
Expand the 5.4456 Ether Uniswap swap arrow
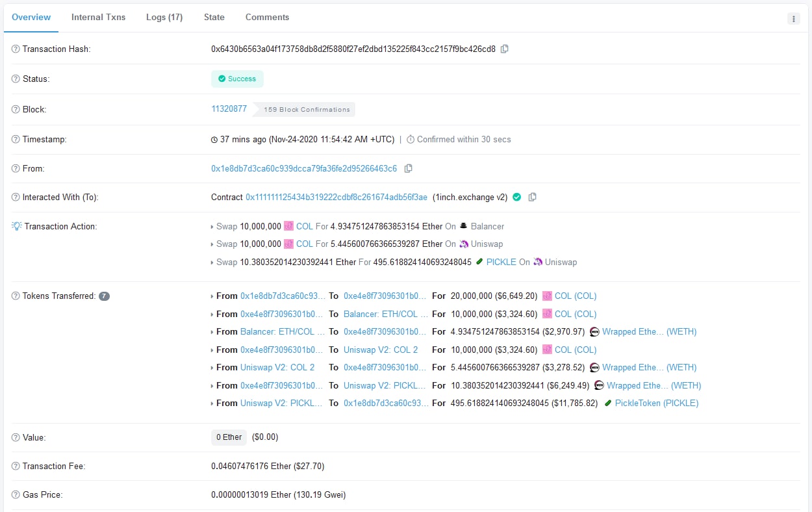212,244
